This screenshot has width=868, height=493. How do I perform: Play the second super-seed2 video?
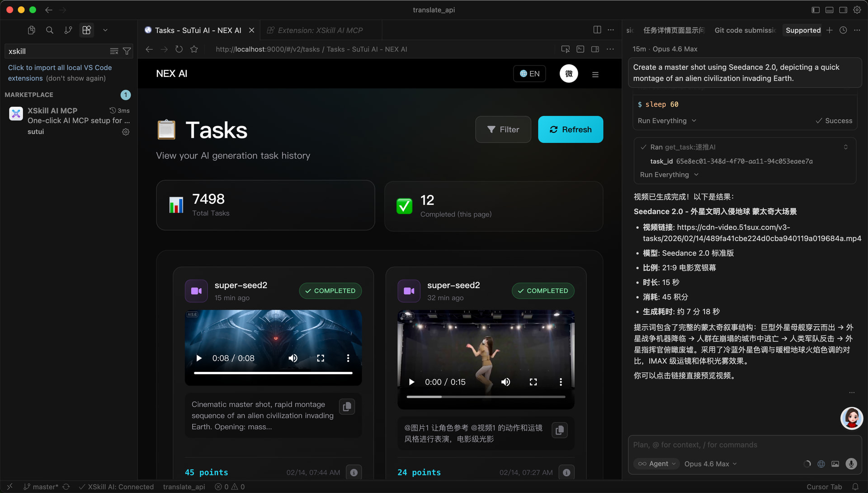(411, 382)
